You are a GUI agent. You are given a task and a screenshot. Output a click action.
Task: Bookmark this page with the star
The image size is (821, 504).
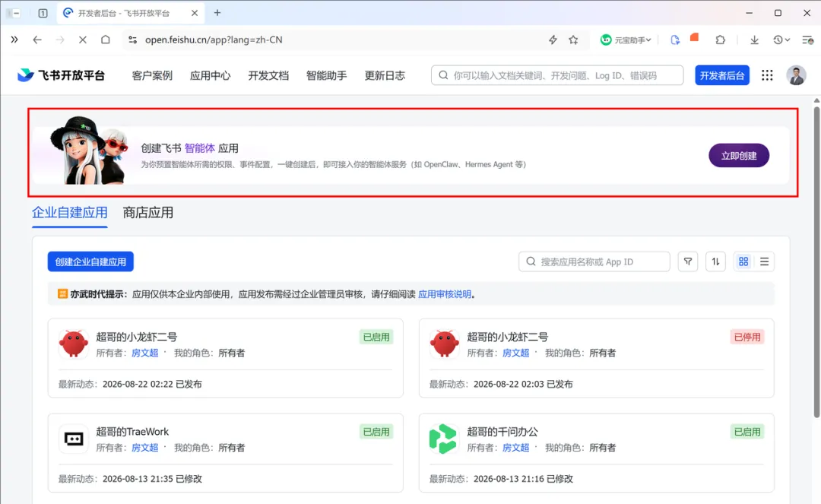point(574,40)
